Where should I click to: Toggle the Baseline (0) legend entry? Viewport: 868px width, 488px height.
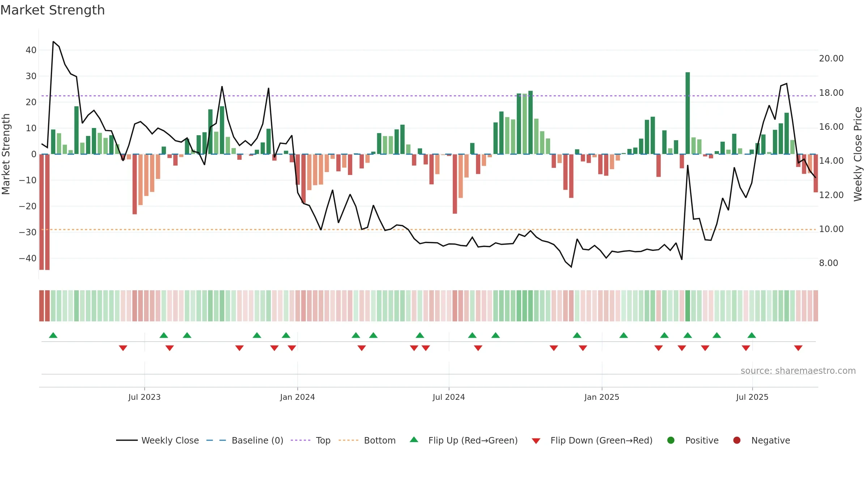coord(245,440)
